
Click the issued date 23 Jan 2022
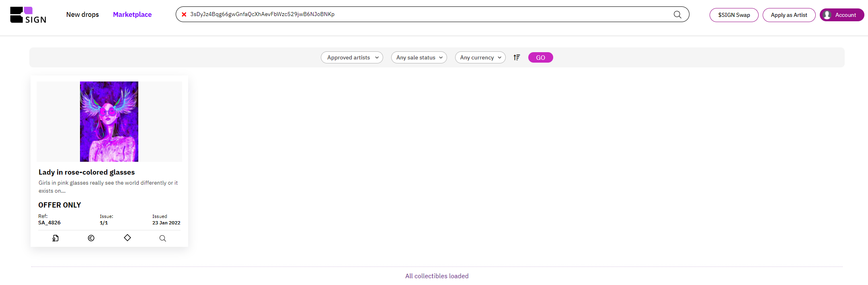tap(166, 223)
